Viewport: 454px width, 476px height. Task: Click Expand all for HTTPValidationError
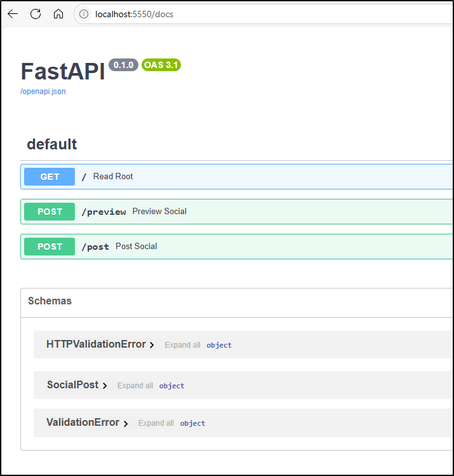pyautogui.click(x=182, y=345)
